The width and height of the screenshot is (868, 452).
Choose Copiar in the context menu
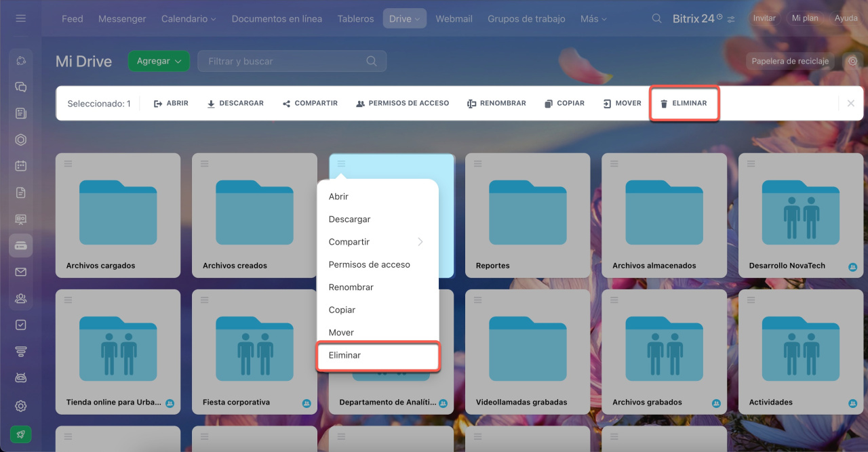click(x=378, y=310)
